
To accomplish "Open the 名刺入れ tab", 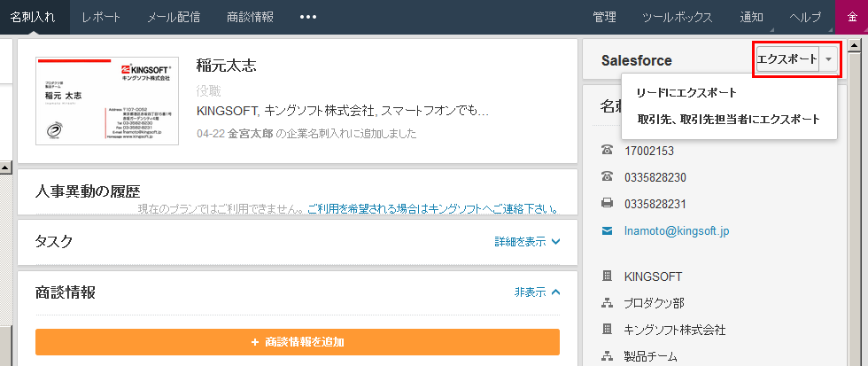I will click(x=35, y=17).
